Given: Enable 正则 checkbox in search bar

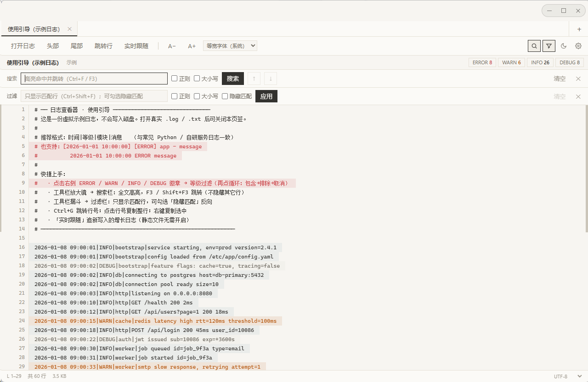Looking at the screenshot, I should (x=175, y=79).
